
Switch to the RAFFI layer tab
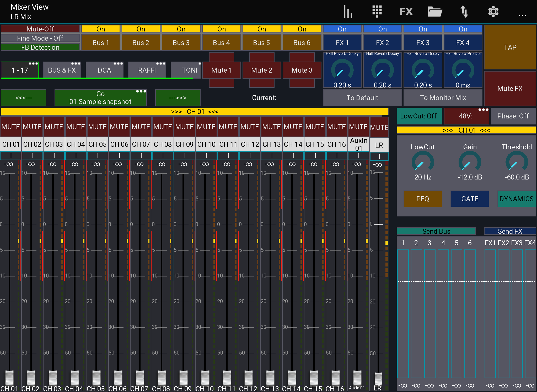(x=147, y=70)
